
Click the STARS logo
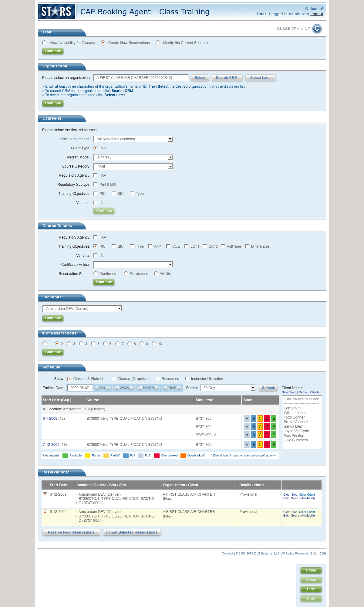coord(56,12)
